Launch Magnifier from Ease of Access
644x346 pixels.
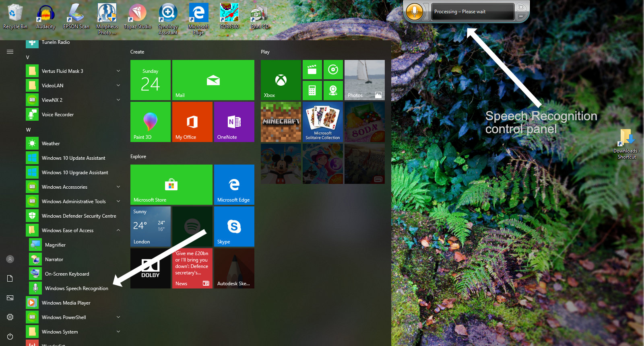(x=74, y=245)
